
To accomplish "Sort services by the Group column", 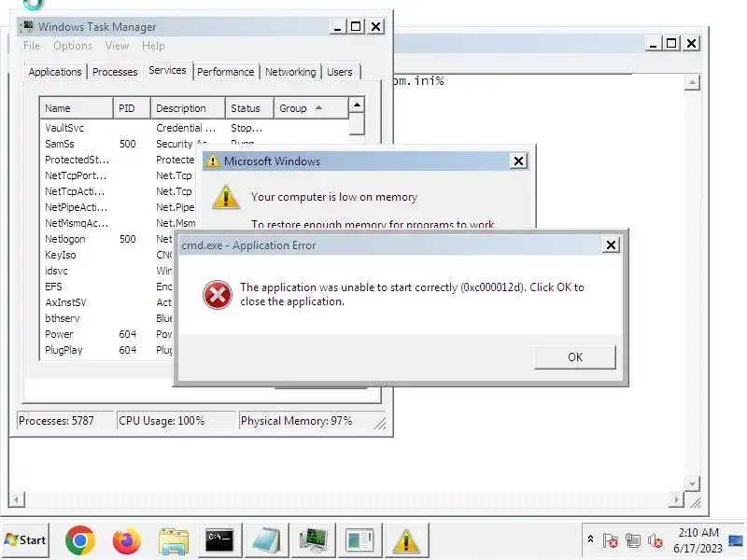I will click(x=311, y=108).
